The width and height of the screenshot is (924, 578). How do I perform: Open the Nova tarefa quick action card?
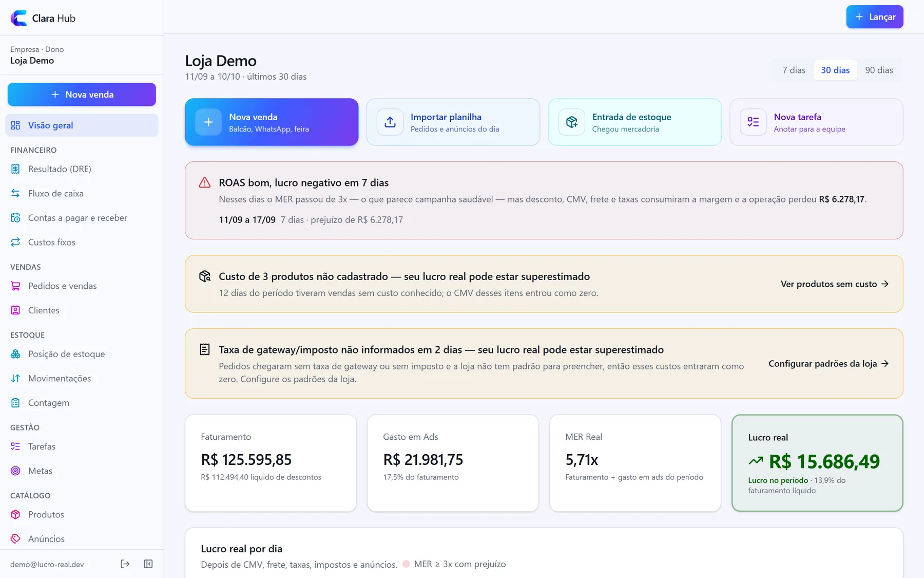[x=816, y=122]
